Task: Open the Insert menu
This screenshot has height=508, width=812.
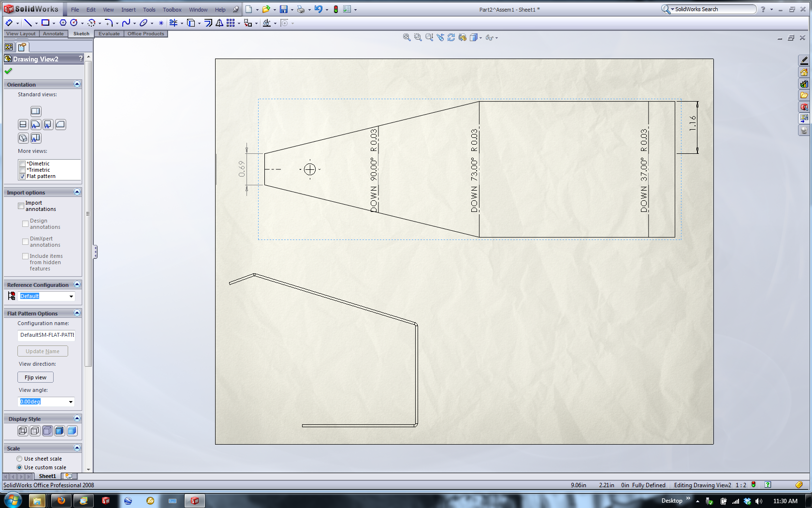Action: click(129, 10)
